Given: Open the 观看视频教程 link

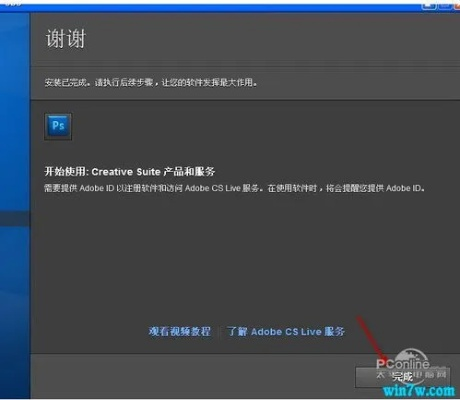Looking at the screenshot, I should 179,331.
